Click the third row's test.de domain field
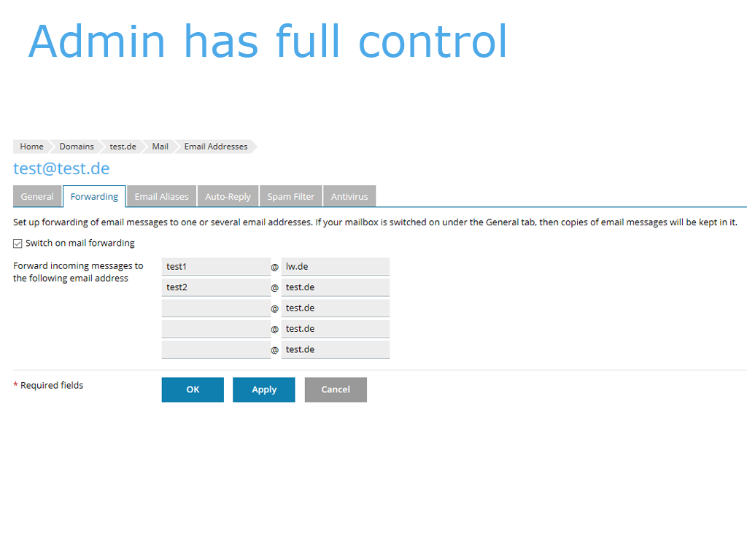This screenshot has height=560, width=747. 336,308
